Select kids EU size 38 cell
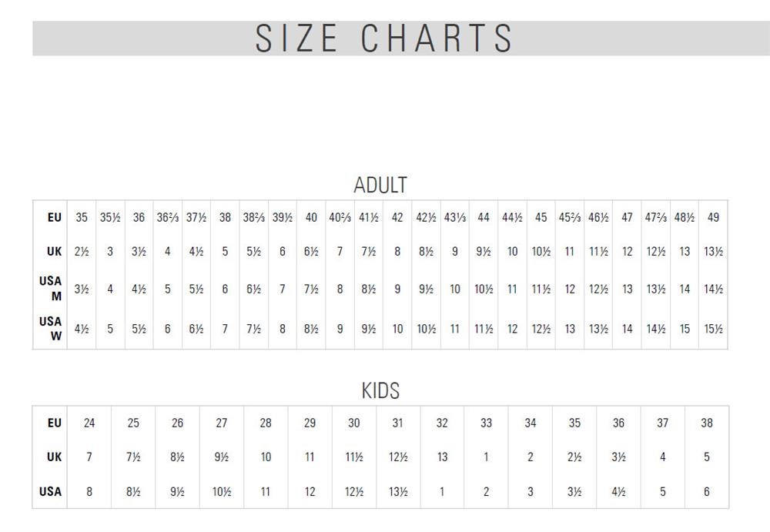Screen dimensions: 770x532 tap(707, 423)
